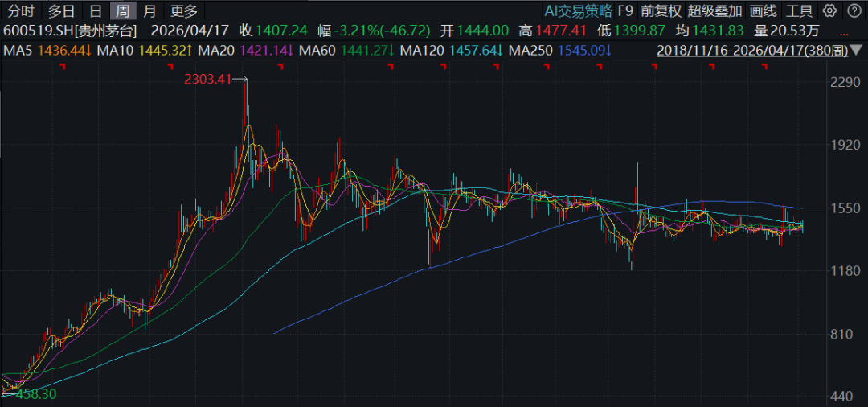Click the 2303.41 peak price label

(207, 80)
